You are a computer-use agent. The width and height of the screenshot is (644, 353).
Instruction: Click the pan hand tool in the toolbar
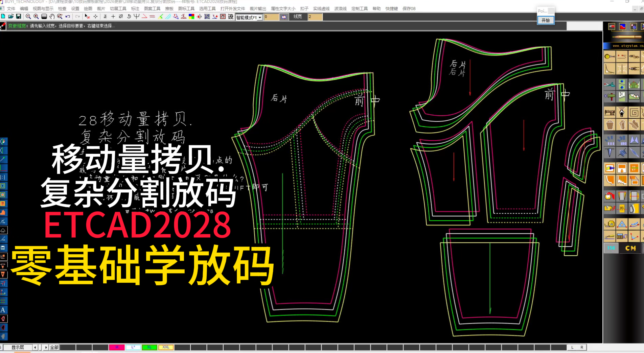coord(52,16)
